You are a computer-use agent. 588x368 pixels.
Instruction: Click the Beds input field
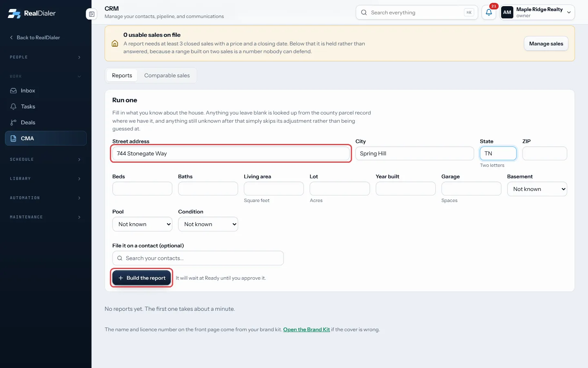point(142,188)
